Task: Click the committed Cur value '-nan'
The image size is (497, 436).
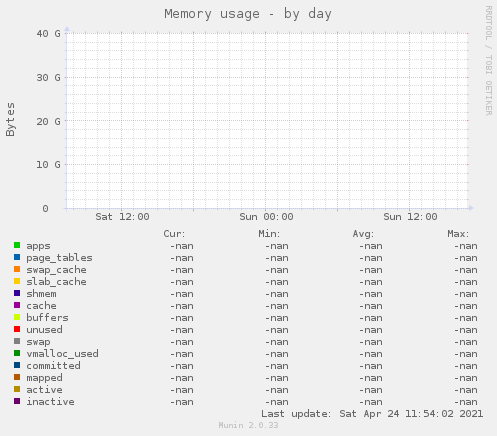Action: click(182, 366)
